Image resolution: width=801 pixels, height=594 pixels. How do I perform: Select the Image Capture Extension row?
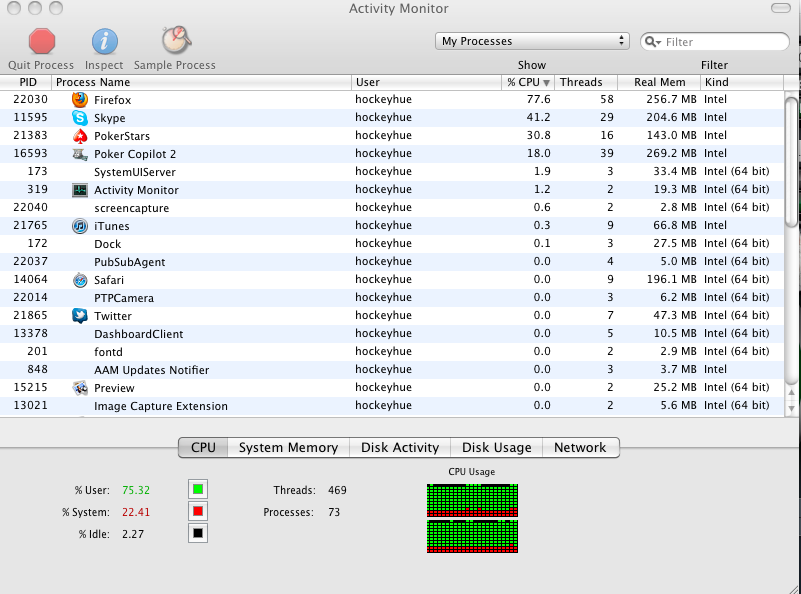(x=392, y=406)
